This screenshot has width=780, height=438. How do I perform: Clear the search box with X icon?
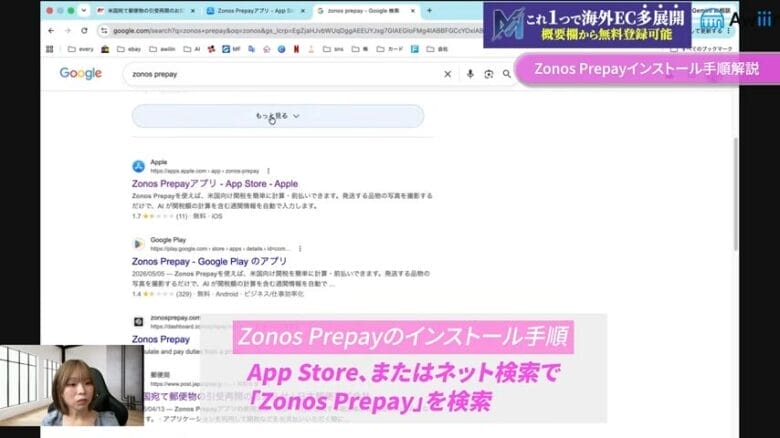pyautogui.click(x=448, y=74)
